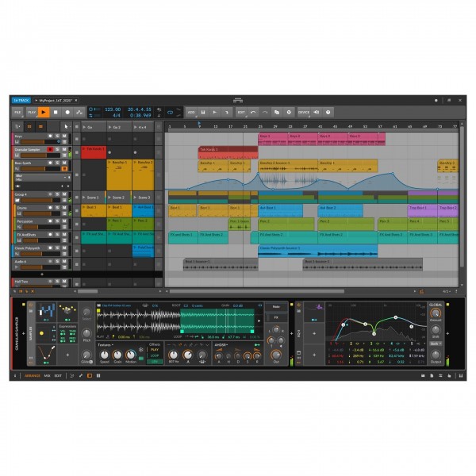Open the ADD menu

click(x=191, y=113)
